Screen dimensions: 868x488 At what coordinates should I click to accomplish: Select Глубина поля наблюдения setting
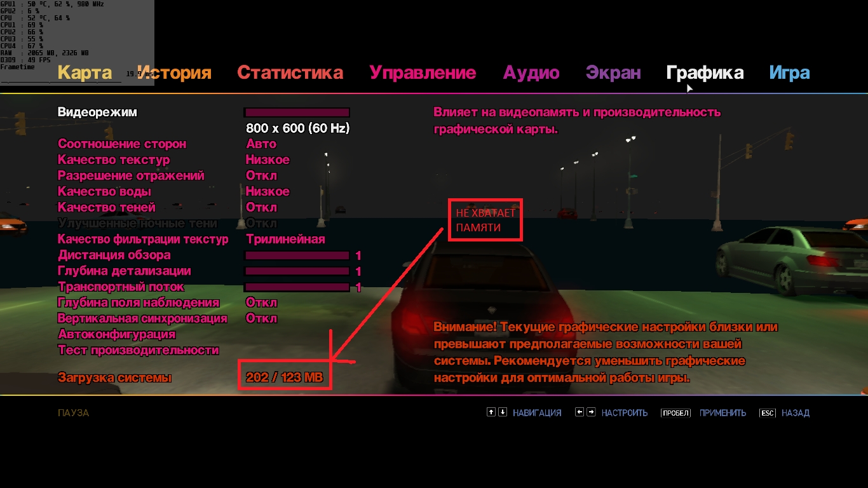click(138, 303)
